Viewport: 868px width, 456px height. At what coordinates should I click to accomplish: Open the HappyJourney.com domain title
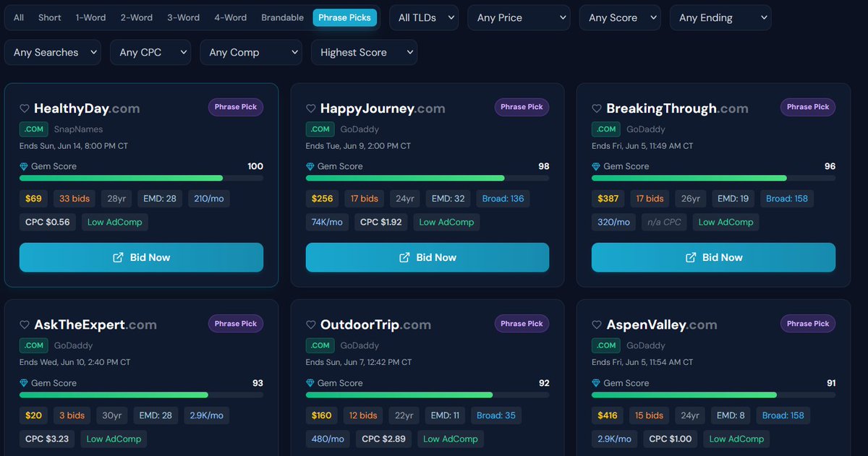tap(383, 108)
